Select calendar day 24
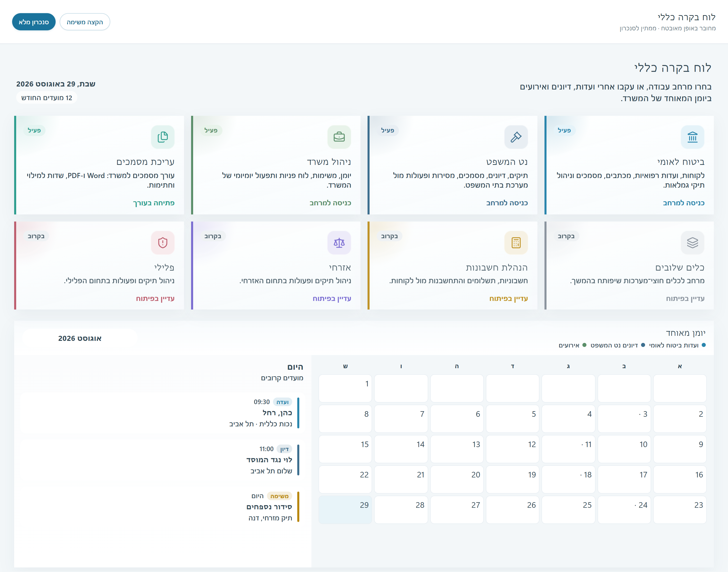Image resolution: width=728 pixels, height=572 pixels. click(x=624, y=510)
